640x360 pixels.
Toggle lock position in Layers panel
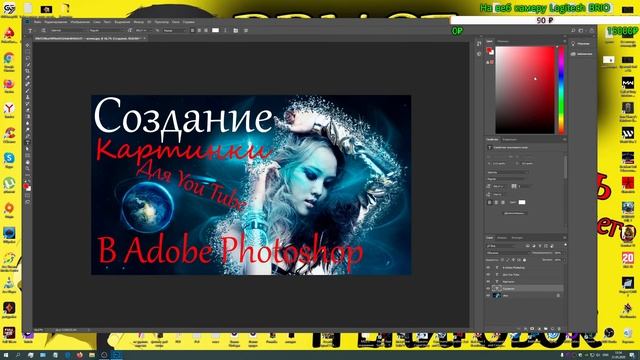tap(513, 260)
